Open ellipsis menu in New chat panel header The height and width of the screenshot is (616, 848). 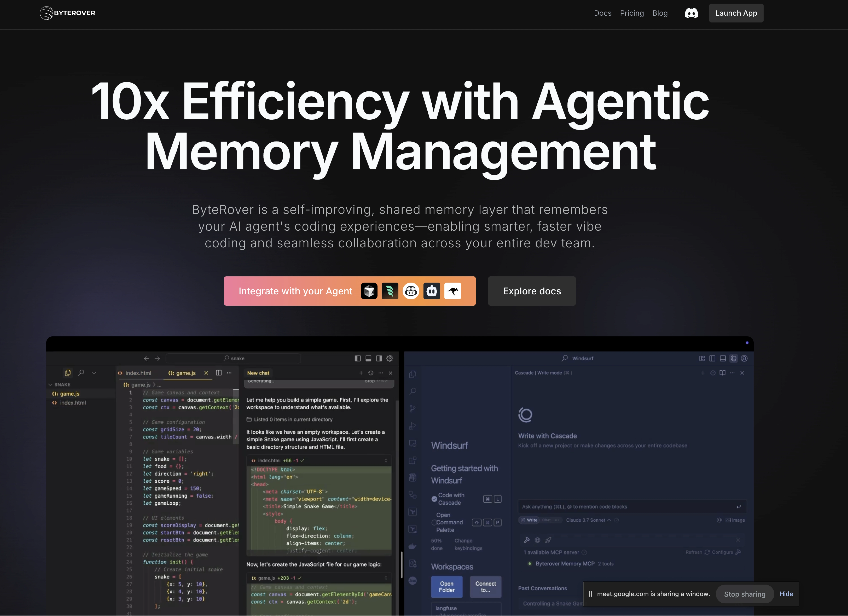pos(381,373)
